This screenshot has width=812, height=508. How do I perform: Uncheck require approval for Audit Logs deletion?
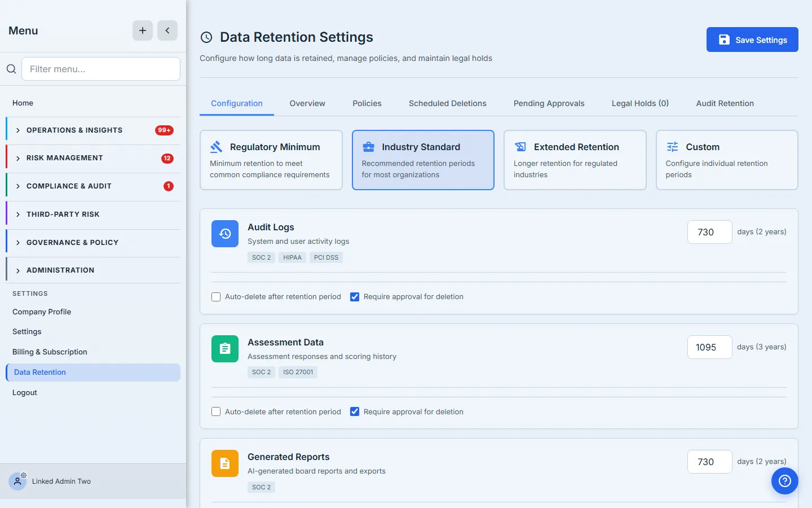[355, 297]
